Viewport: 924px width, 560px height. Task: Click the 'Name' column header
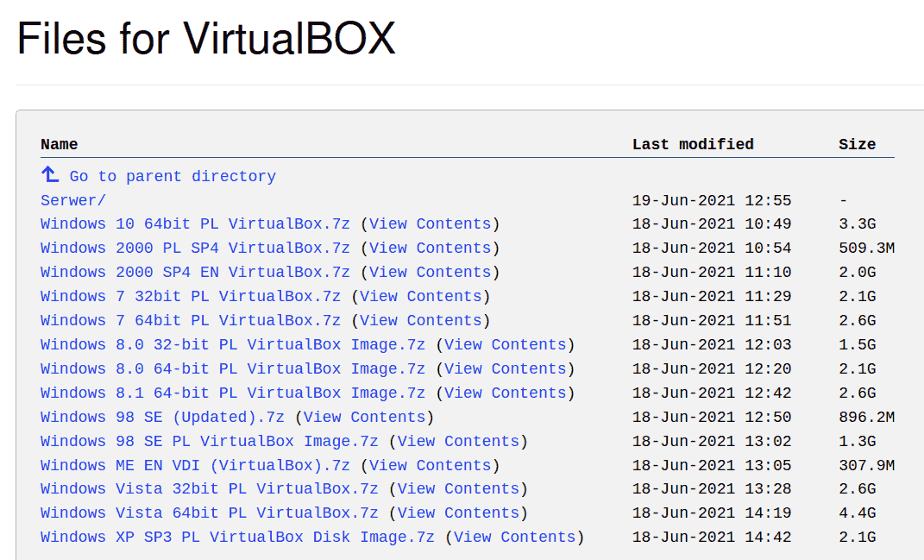tap(59, 144)
